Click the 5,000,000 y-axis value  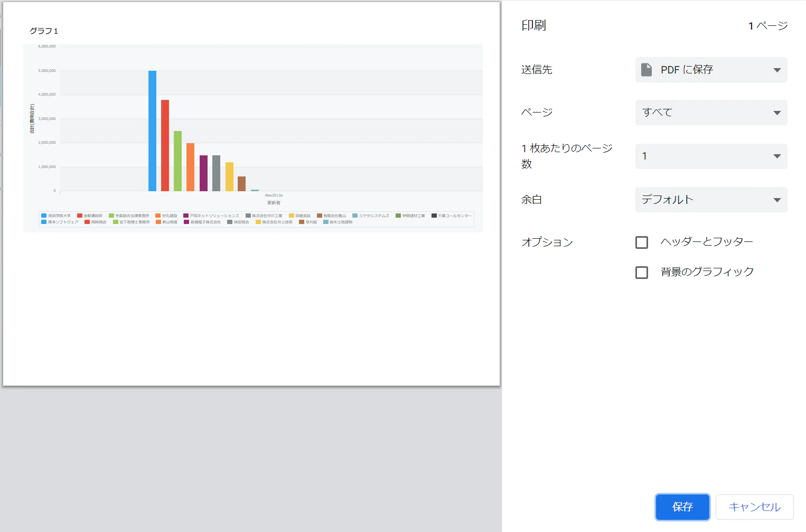(47, 71)
